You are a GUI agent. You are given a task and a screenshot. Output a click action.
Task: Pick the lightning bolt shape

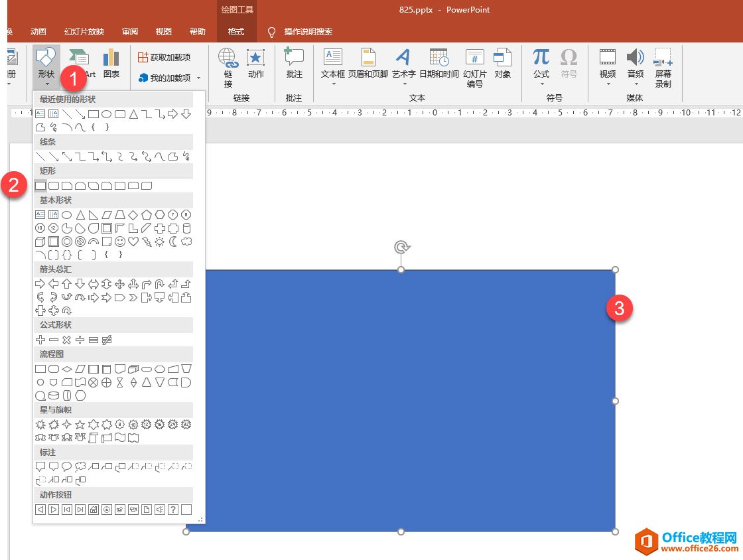click(x=147, y=242)
